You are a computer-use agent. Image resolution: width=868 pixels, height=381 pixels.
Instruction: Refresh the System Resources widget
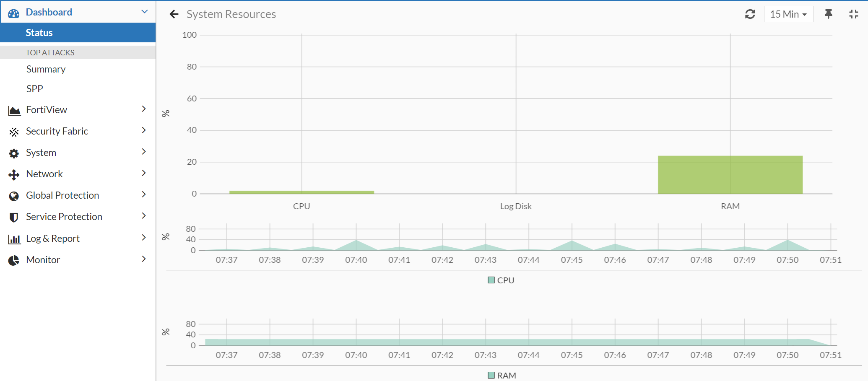[x=750, y=14]
